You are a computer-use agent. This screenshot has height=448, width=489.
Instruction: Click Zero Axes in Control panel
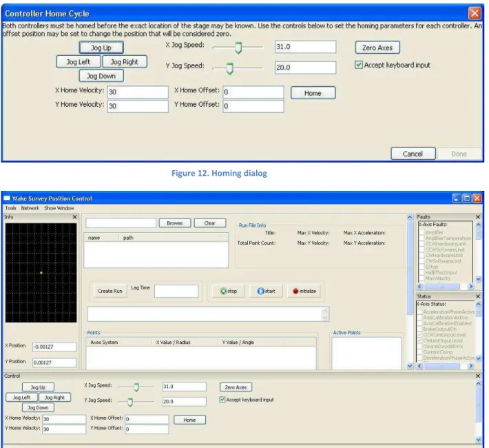236,387
